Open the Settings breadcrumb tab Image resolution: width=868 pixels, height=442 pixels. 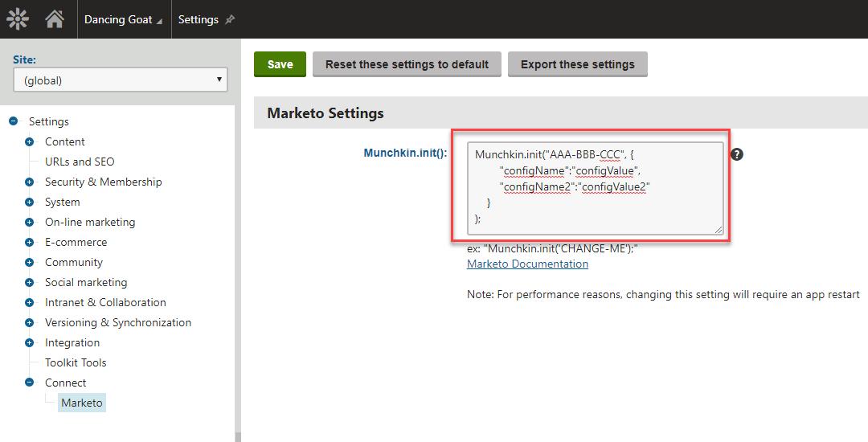click(x=199, y=19)
